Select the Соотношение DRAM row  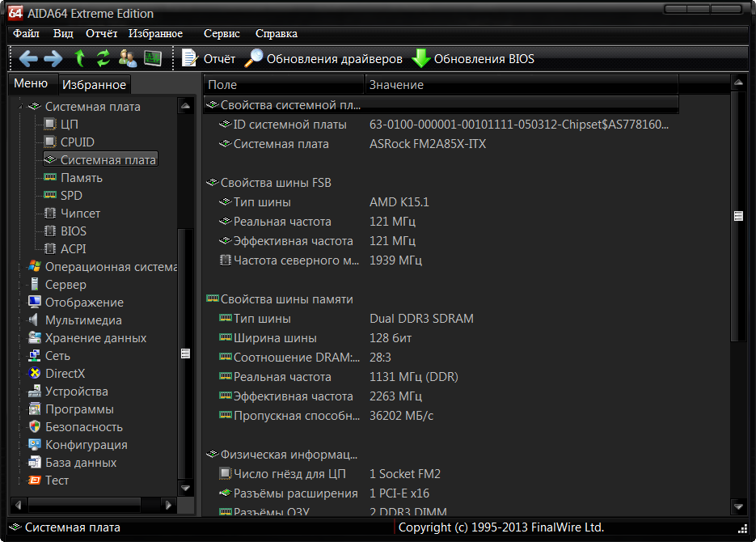click(441, 358)
